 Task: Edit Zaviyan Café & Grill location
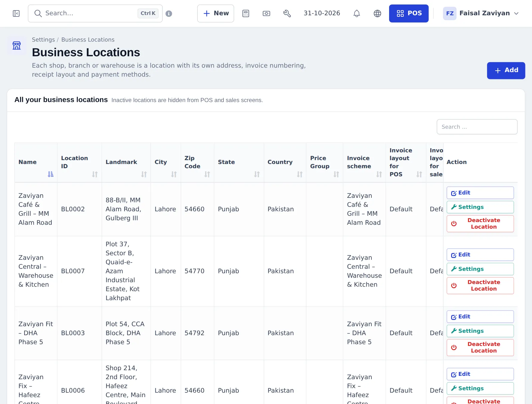pyautogui.click(x=480, y=193)
